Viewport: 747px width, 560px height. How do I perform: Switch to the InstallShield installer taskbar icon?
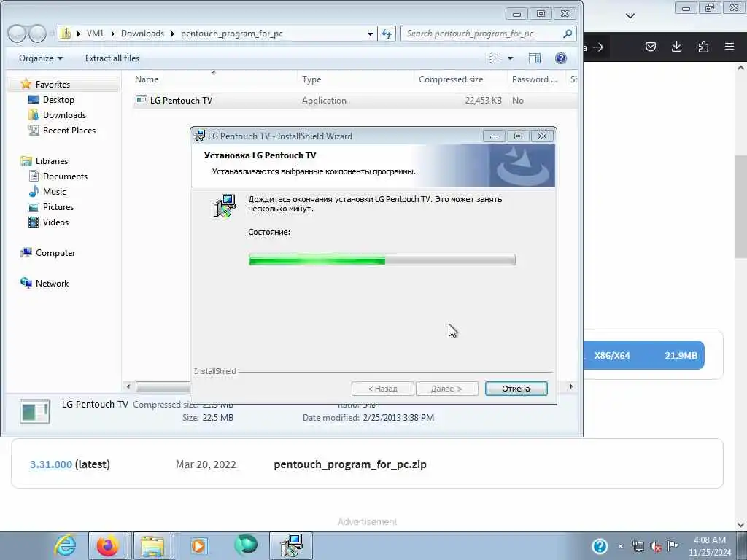click(x=291, y=545)
